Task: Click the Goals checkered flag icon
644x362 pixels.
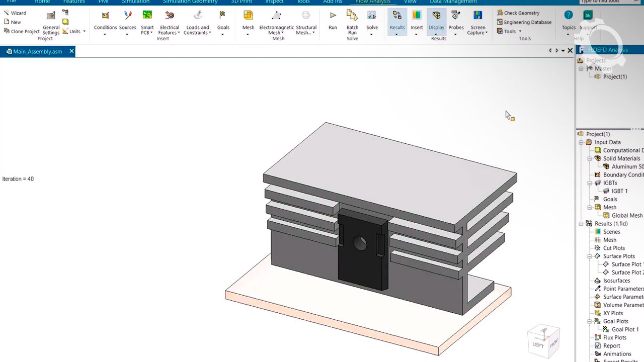Action: point(222,16)
